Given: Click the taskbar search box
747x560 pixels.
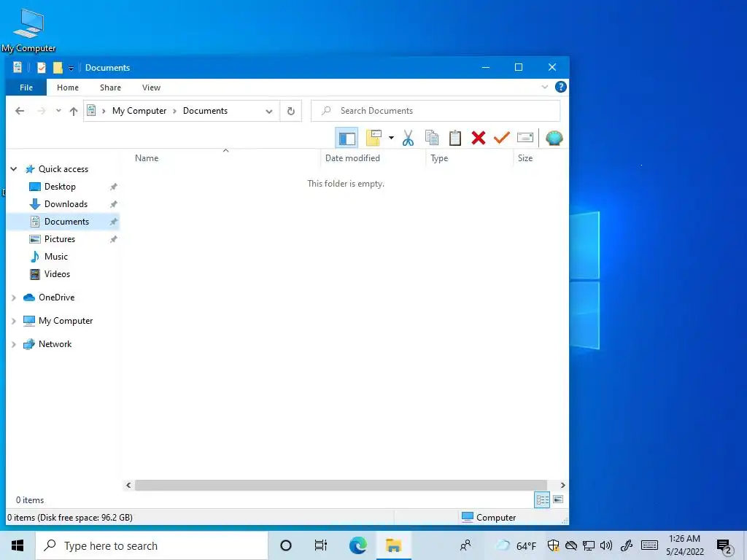Looking at the screenshot, I should (152, 545).
